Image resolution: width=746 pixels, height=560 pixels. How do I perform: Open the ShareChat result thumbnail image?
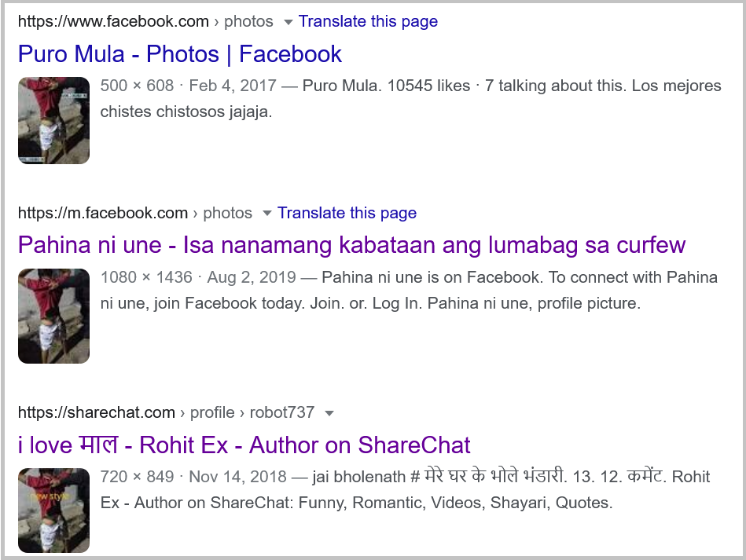click(53, 510)
